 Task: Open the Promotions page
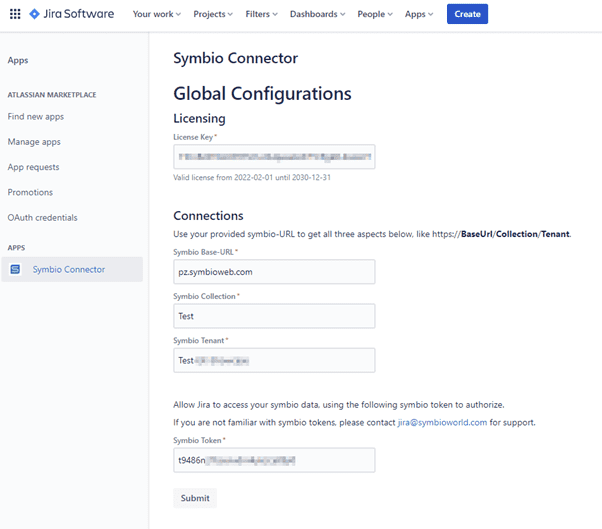[x=30, y=192]
